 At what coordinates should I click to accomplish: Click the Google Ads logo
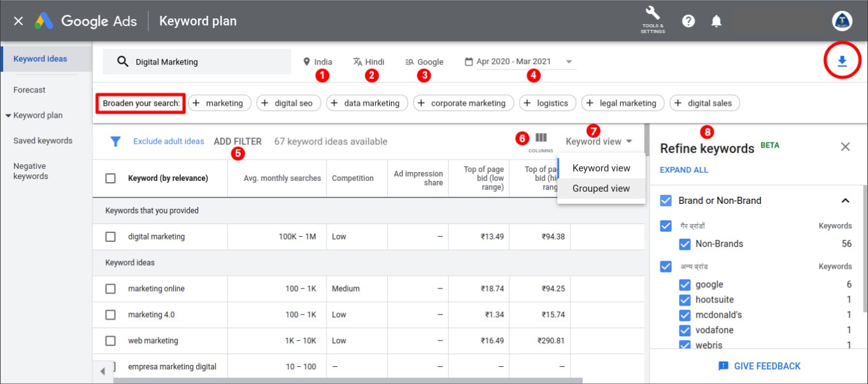pyautogui.click(x=44, y=21)
